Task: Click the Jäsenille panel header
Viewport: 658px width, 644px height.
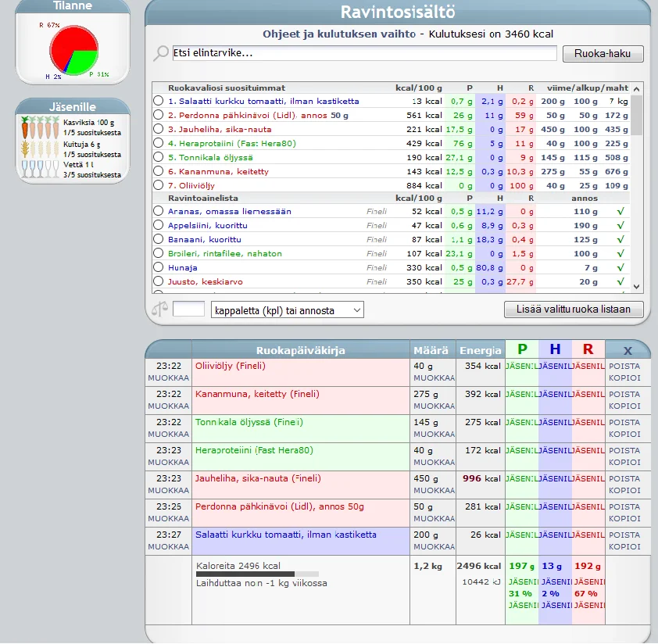Action: (73, 107)
